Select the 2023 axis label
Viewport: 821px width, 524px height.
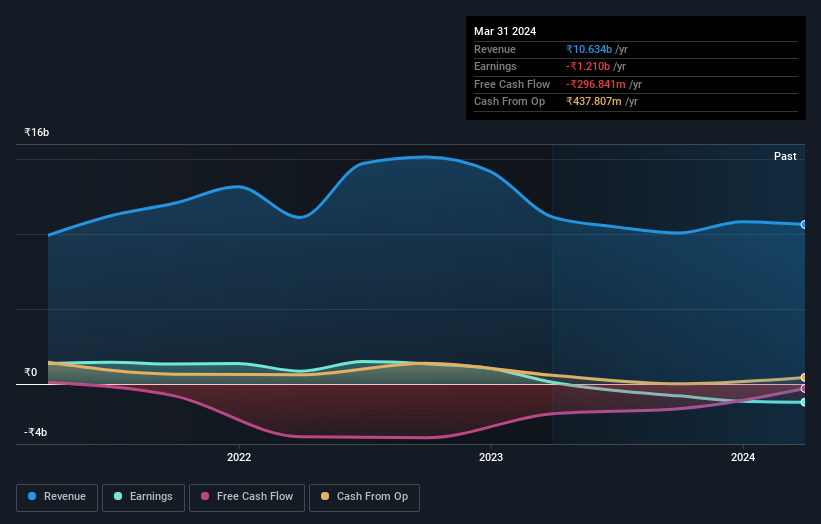pyautogui.click(x=491, y=457)
